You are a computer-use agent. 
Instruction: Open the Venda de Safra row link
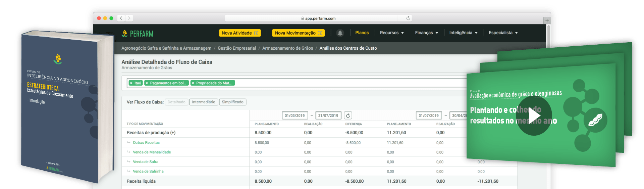pyautogui.click(x=146, y=162)
